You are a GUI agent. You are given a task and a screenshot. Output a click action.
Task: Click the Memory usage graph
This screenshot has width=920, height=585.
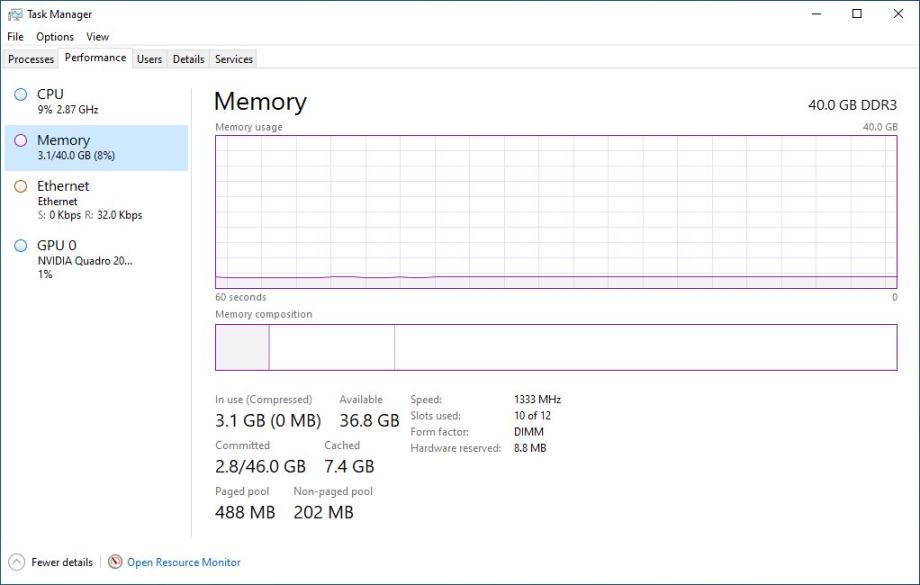pyautogui.click(x=556, y=212)
